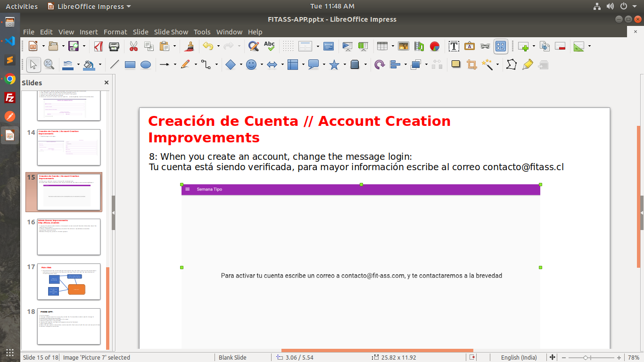The image size is (644, 362).
Task: Open the Slide Show menu
Action: coord(171,32)
